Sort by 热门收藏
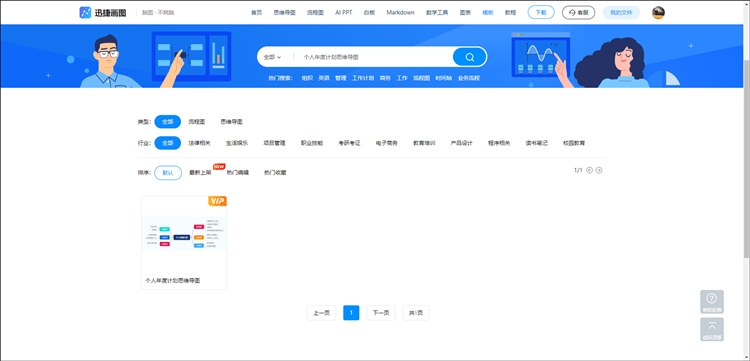Image resolution: width=750 pixels, height=361 pixels. click(x=275, y=173)
